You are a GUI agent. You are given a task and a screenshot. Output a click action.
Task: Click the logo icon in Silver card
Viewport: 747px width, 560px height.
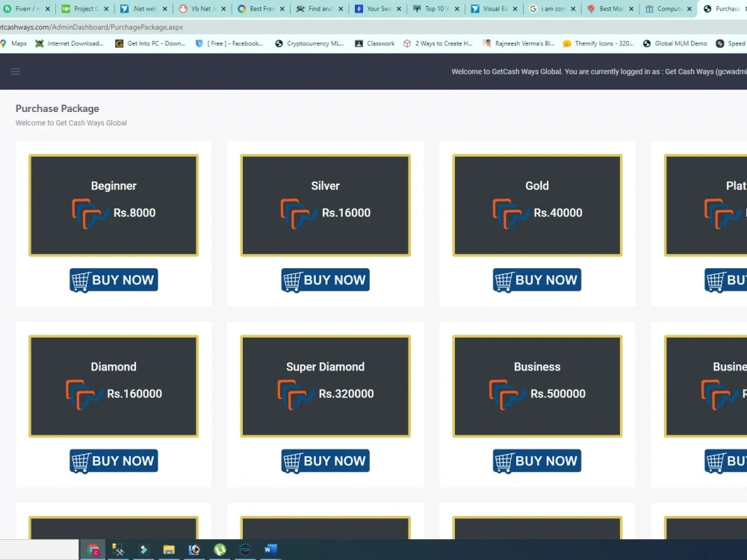(299, 214)
